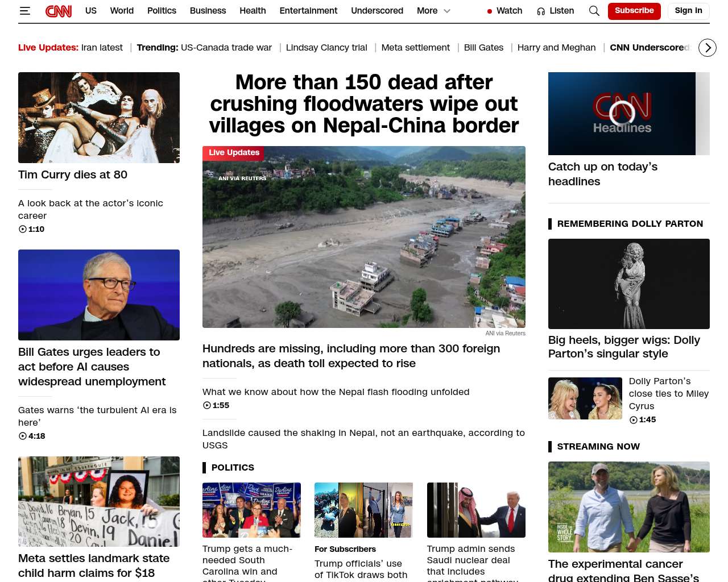The image size is (728, 582).
Task: Open the South Carolina rally photo
Action: 251,510
